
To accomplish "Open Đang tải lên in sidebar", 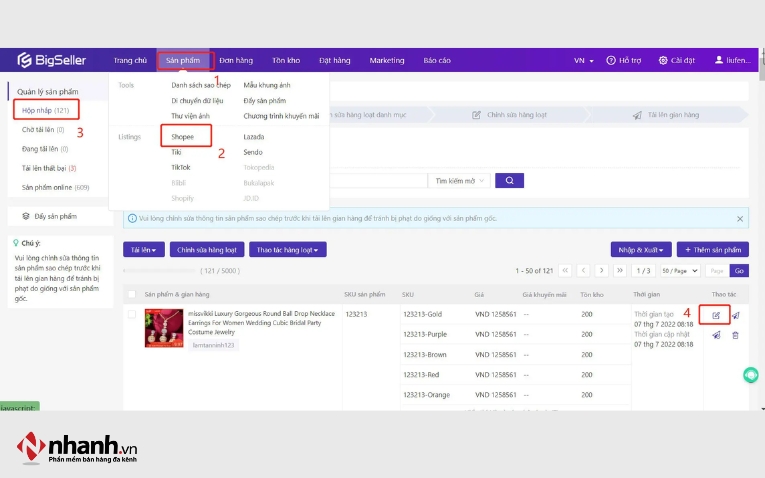I will click(45, 148).
